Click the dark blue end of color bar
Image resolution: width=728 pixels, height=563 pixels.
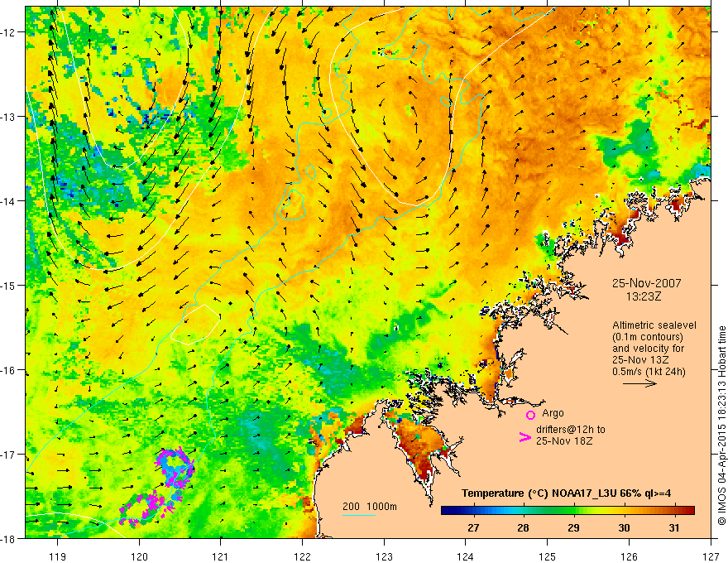point(447,510)
